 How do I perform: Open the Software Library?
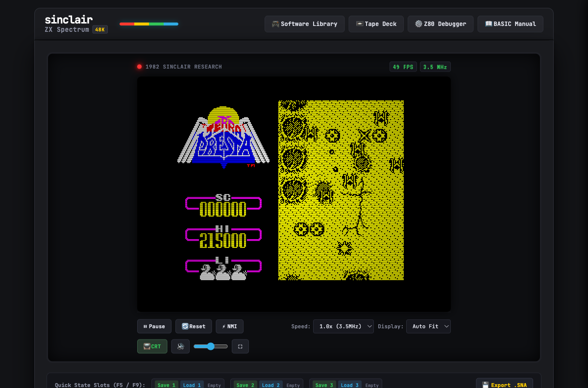(304, 24)
